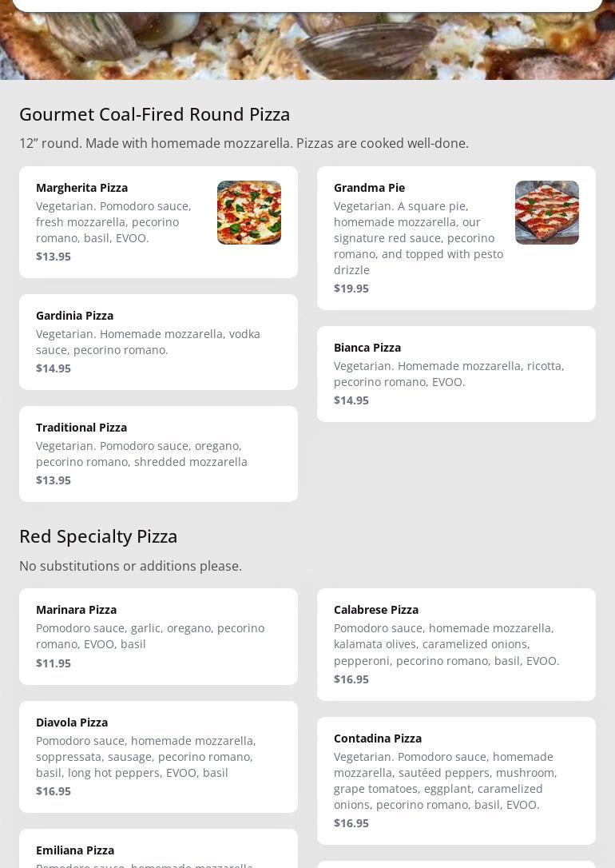Click the Gardinia Pizza vodka sauce description
Image resolution: width=615 pixels, height=868 pixels.
click(x=148, y=342)
